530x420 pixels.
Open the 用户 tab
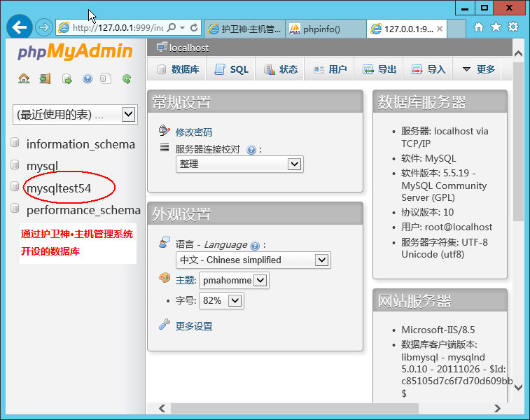click(330, 69)
